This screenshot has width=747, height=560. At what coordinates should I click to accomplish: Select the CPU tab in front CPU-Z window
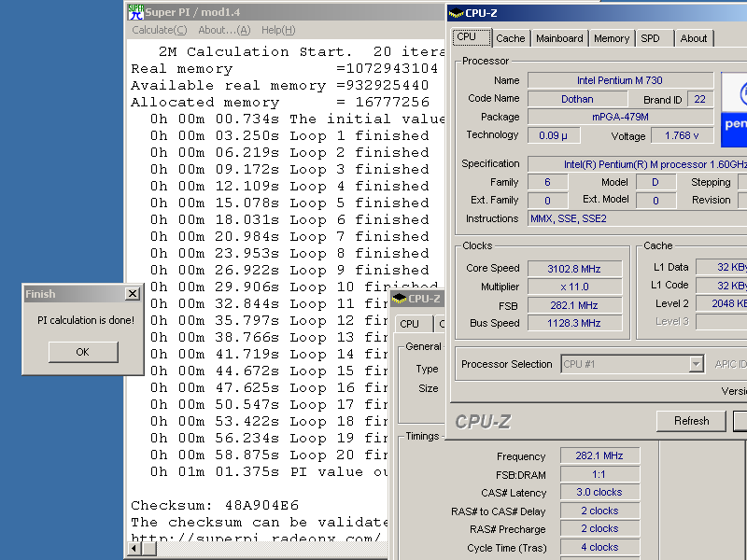(x=472, y=37)
